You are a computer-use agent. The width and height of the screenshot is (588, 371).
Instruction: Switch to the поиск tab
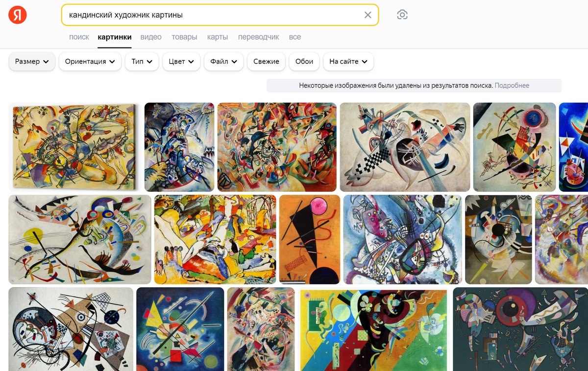(79, 37)
